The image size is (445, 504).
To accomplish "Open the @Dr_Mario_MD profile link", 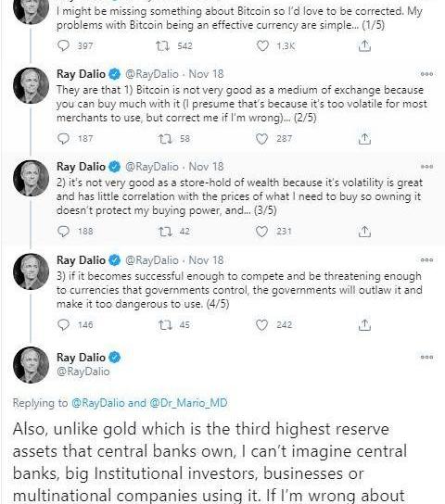I will coord(188,403).
